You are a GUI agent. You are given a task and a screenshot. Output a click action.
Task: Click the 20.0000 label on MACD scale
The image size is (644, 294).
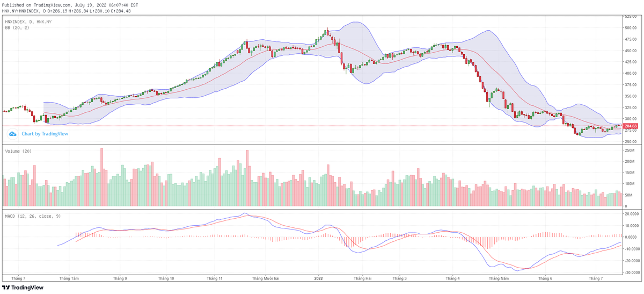(x=630, y=214)
